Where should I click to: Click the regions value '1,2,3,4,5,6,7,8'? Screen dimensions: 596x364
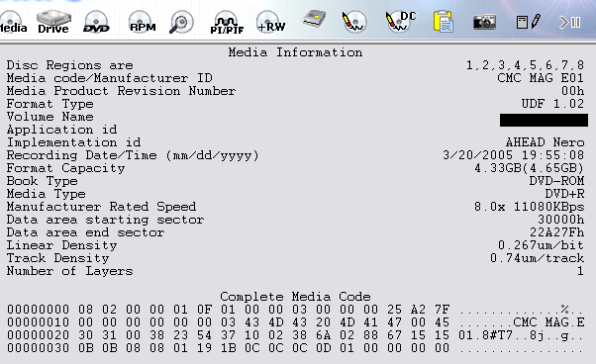(x=525, y=65)
